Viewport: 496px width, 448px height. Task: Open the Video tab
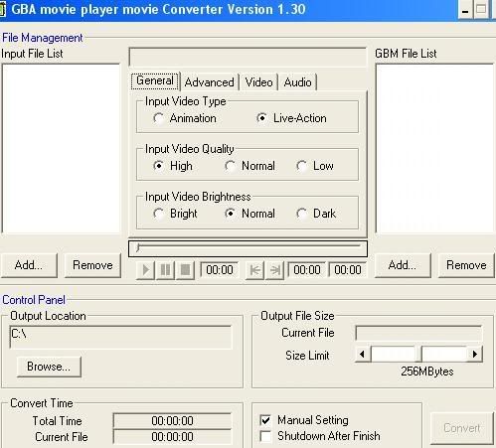click(x=258, y=82)
